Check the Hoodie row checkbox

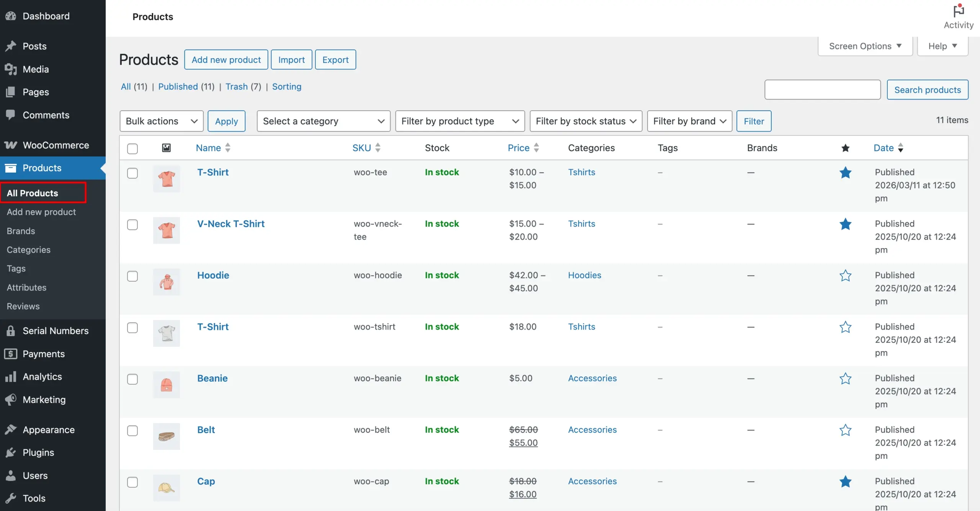click(x=132, y=276)
